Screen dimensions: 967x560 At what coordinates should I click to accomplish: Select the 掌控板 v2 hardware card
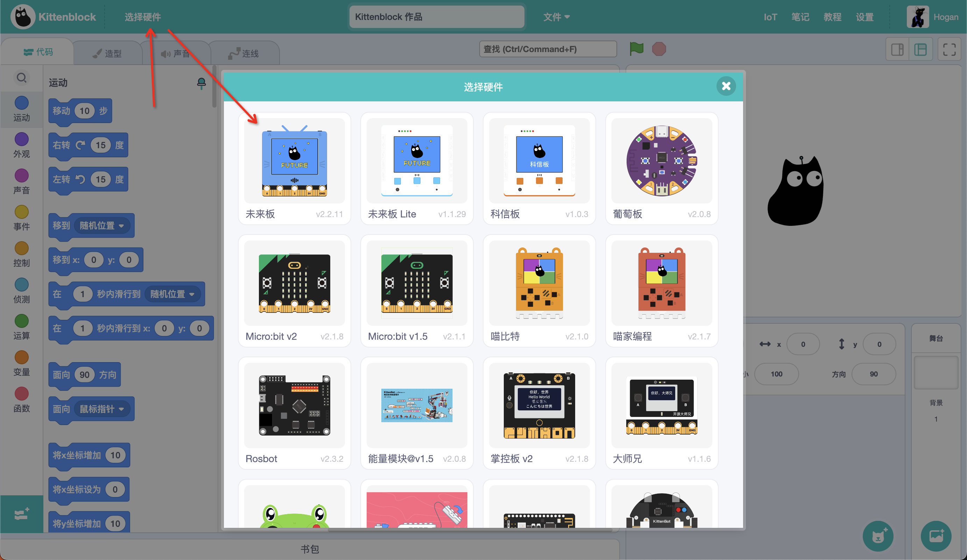coord(539,413)
